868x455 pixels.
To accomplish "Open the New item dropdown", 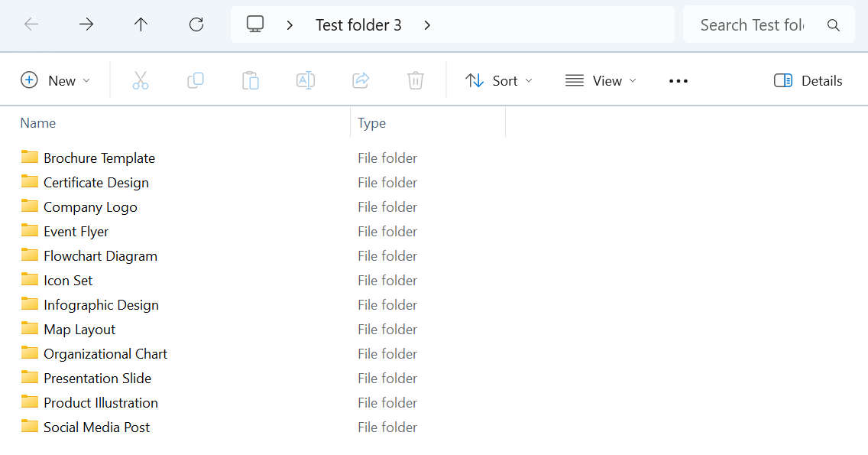I will click(x=56, y=80).
